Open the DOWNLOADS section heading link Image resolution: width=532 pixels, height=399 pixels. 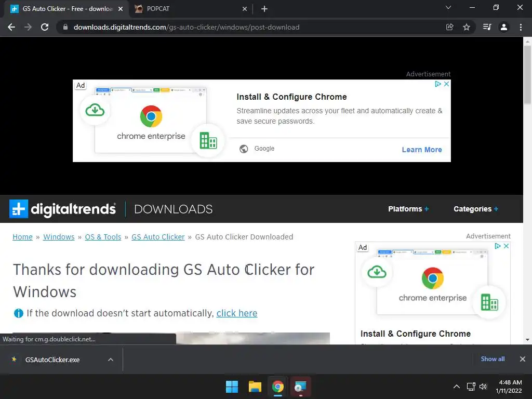coord(174,209)
